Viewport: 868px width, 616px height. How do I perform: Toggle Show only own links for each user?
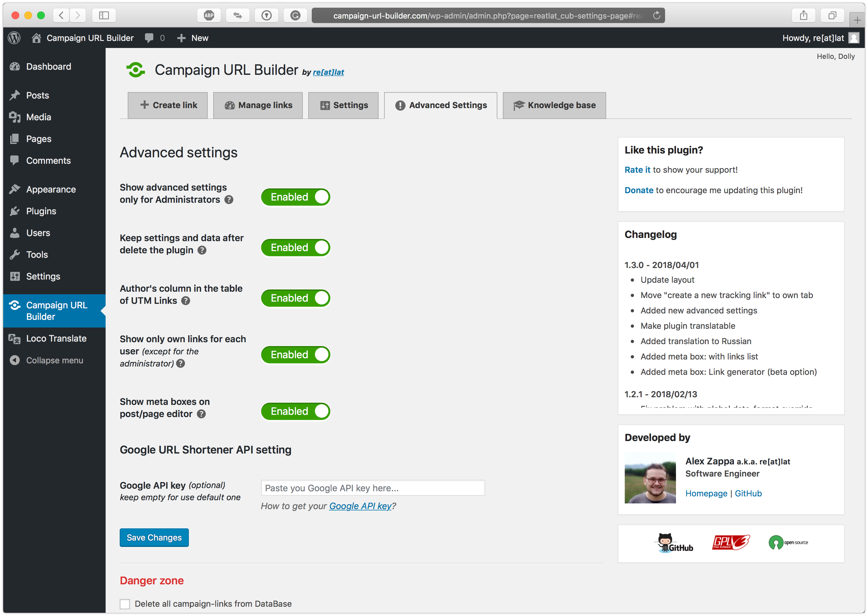pyautogui.click(x=296, y=355)
